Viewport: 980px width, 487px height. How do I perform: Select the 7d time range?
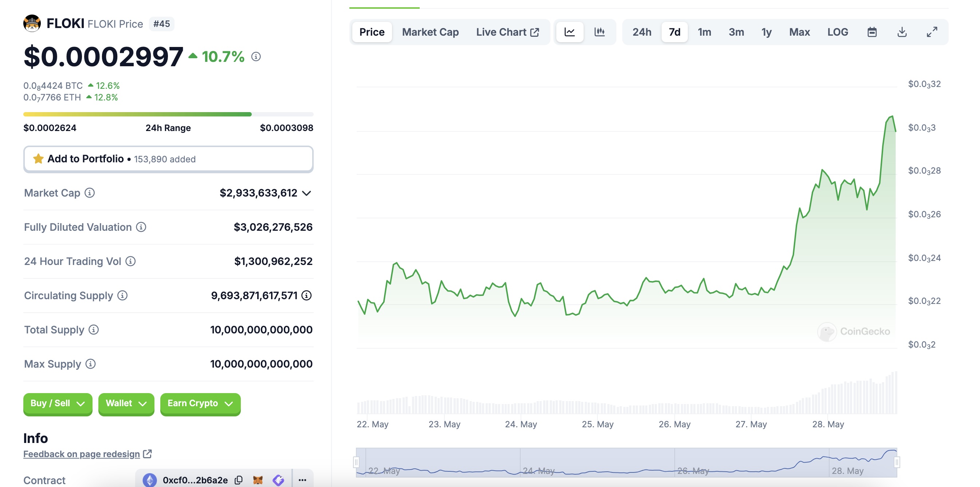pos(674,32)
